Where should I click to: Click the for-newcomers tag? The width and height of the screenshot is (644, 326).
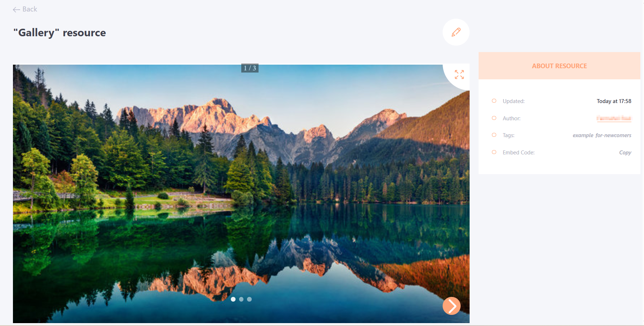(x=613, y=135)
